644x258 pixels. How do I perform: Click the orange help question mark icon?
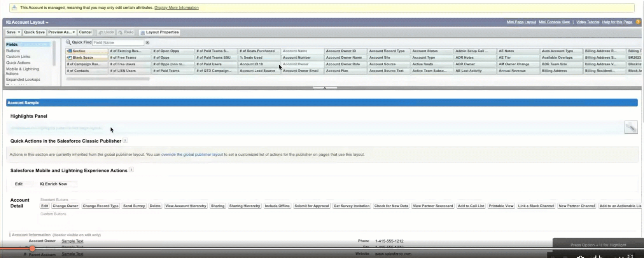(x=638, y=22)
